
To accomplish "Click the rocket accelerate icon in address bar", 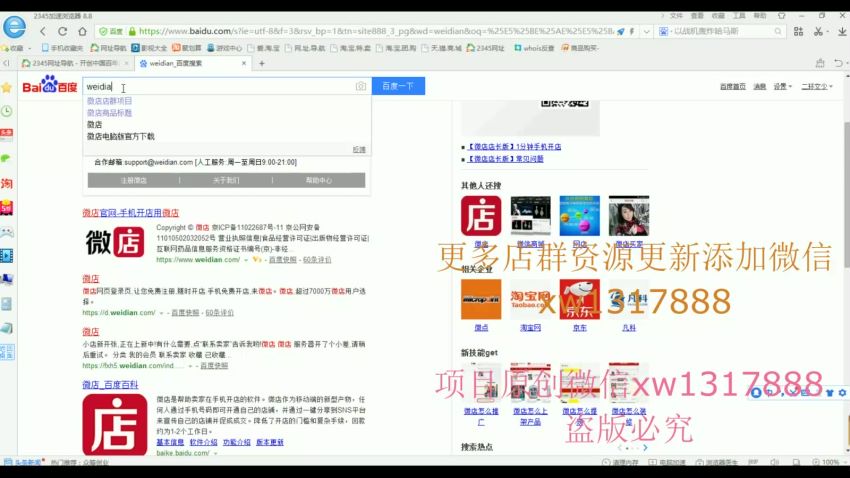I will [621, 31].
